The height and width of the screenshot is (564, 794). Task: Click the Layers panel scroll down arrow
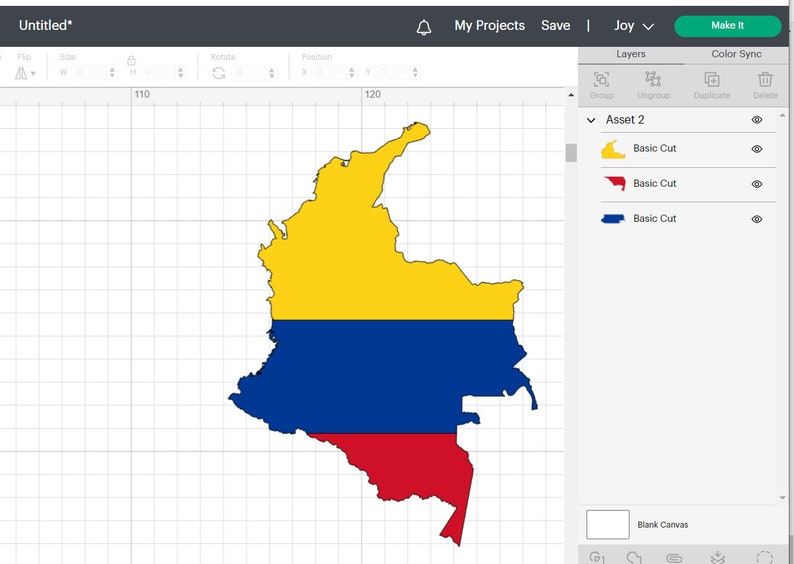782,498
